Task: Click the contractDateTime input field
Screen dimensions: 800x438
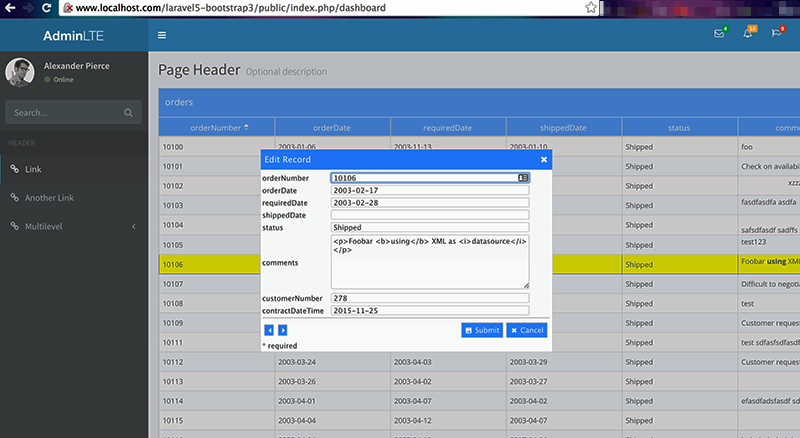Action: pos(430,310)
